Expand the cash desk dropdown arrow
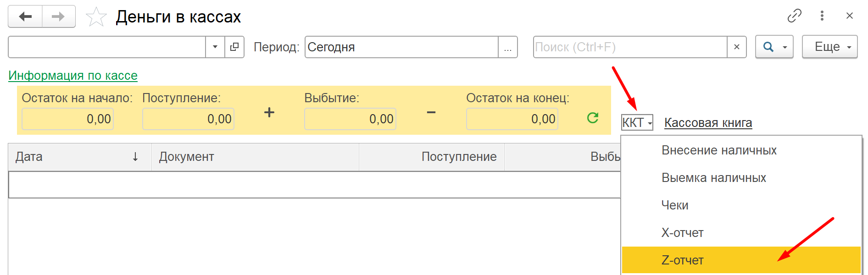The image size is (868, 275). click(x=215, y=47)
